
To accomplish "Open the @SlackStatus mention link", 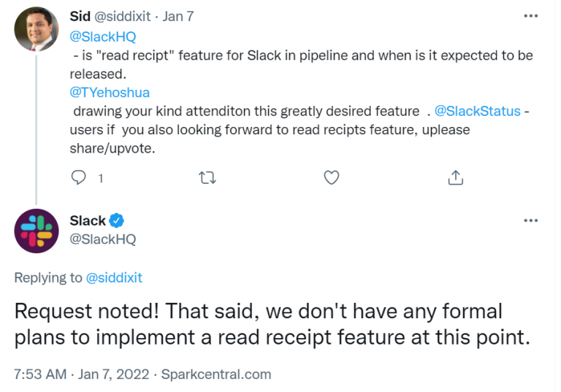I will tap(478, 112).
